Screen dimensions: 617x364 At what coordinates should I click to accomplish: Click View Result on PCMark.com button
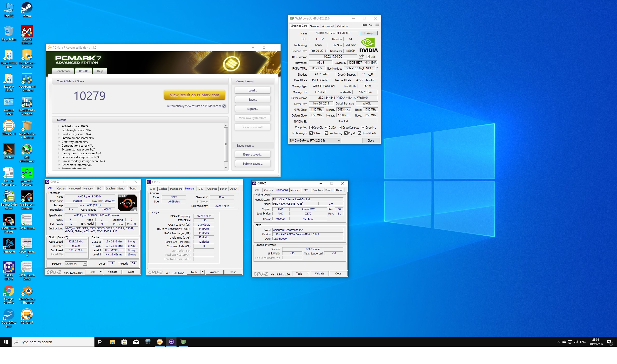[194, 95]
